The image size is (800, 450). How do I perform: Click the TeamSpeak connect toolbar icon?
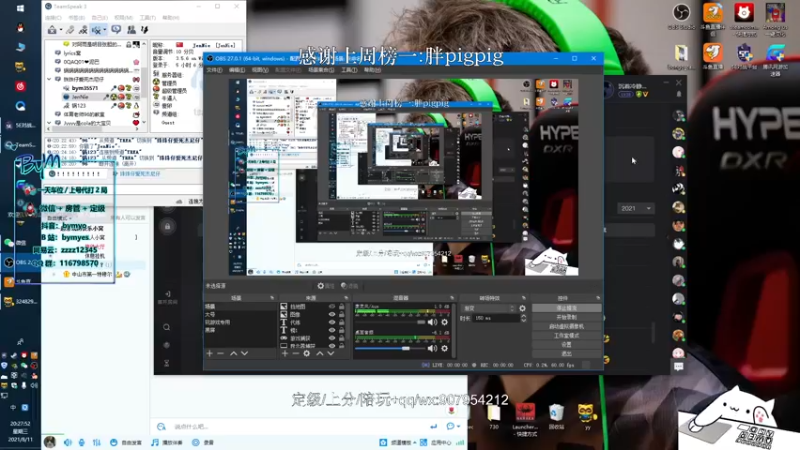pos(52,30)
